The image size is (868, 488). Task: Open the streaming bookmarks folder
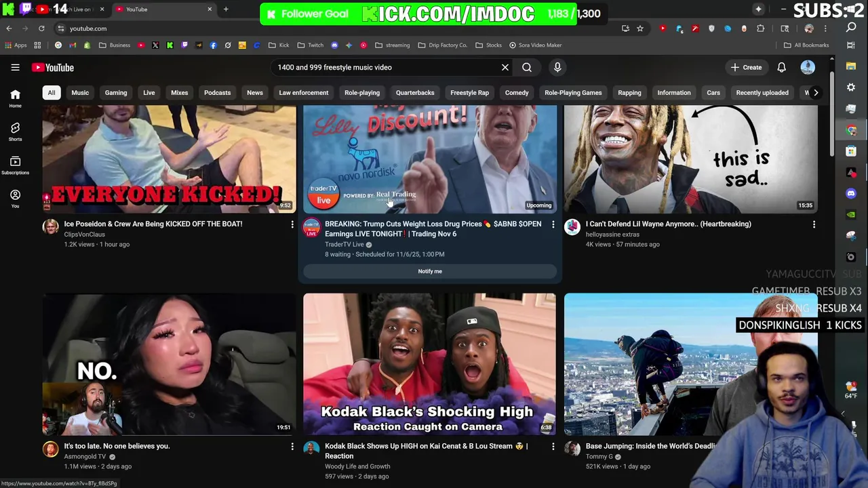click(393, 45)
